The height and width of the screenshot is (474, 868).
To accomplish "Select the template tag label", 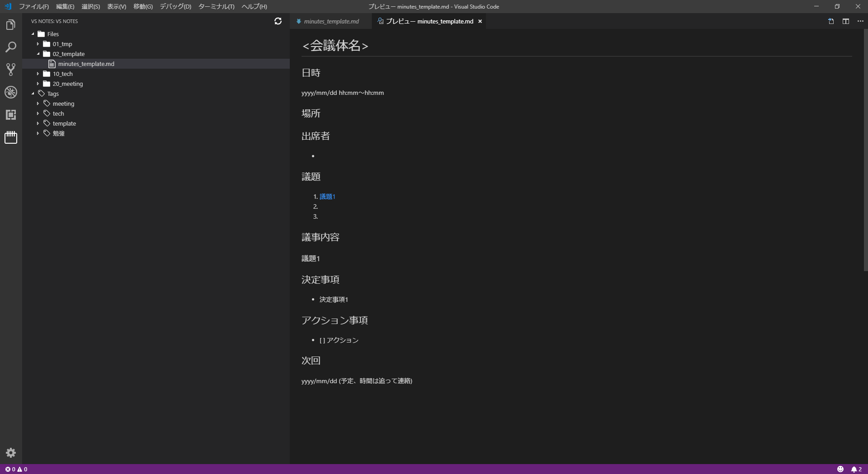I will click(x=64, y=123).
